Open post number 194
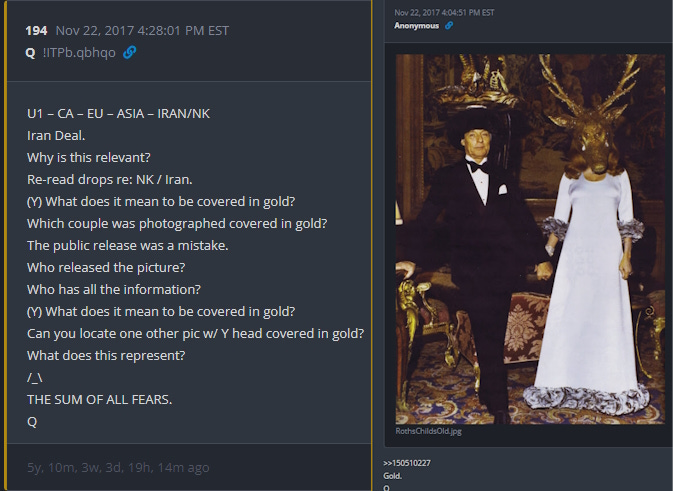Screen dimensions: 673x491 coord(36,31)
